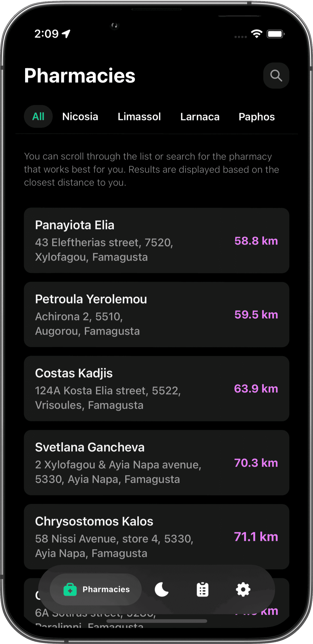Tap the Wi-Fi status icon
Screen dimensions: 313x644
point(257,34)
